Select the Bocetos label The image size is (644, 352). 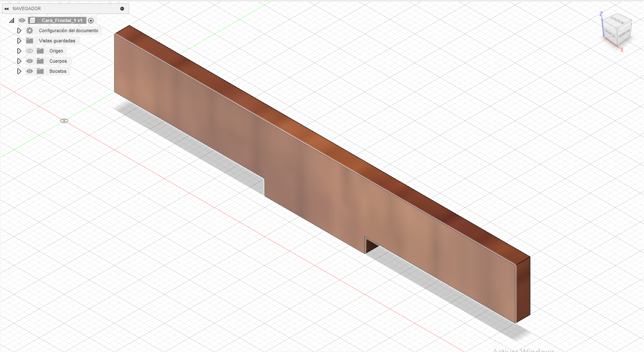(x=58, y=71)
